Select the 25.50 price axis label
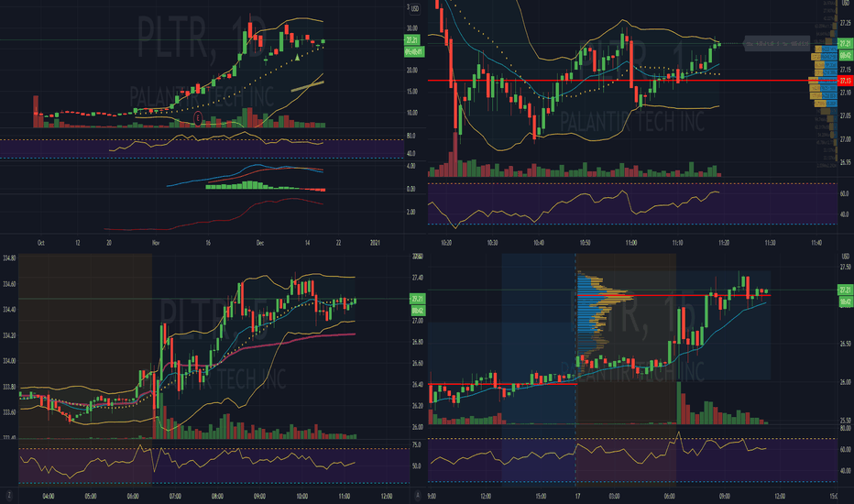 tap(845, 421)
